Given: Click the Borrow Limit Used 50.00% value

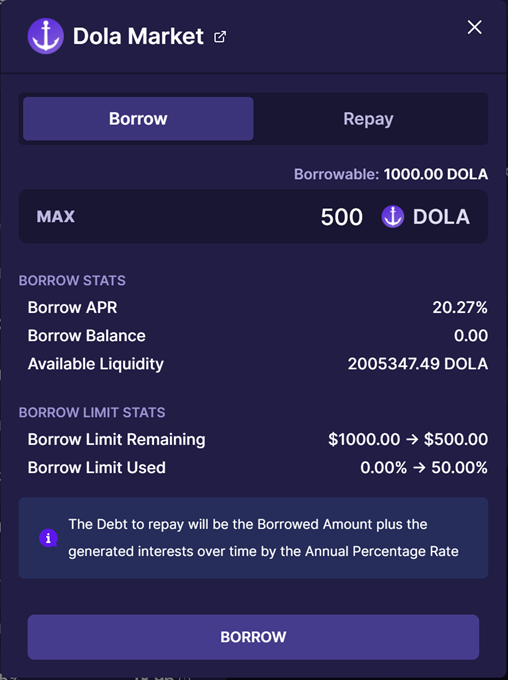Looking at the screenshot, I should (459, 468).
